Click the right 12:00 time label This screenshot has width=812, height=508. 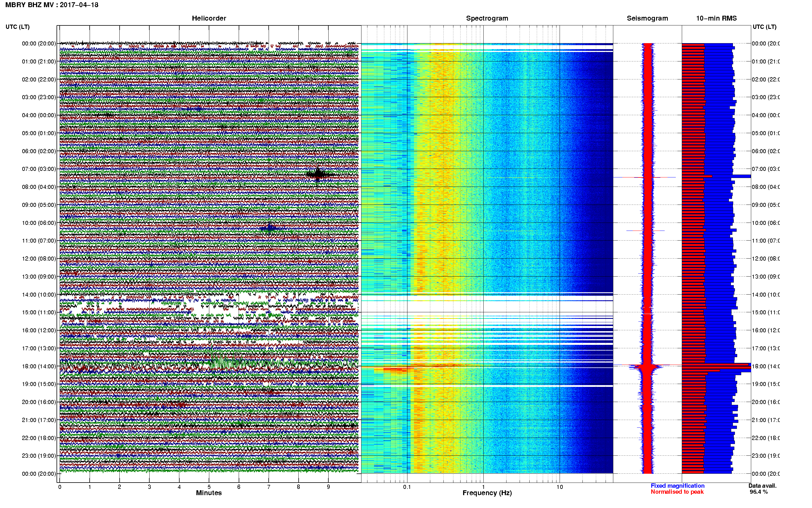click(x=765, y=259)
